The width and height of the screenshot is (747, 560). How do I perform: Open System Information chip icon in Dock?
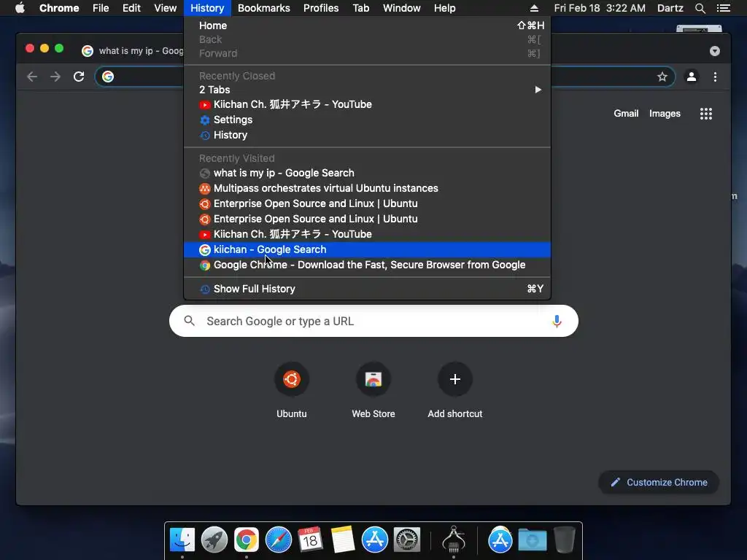[454, 540]
